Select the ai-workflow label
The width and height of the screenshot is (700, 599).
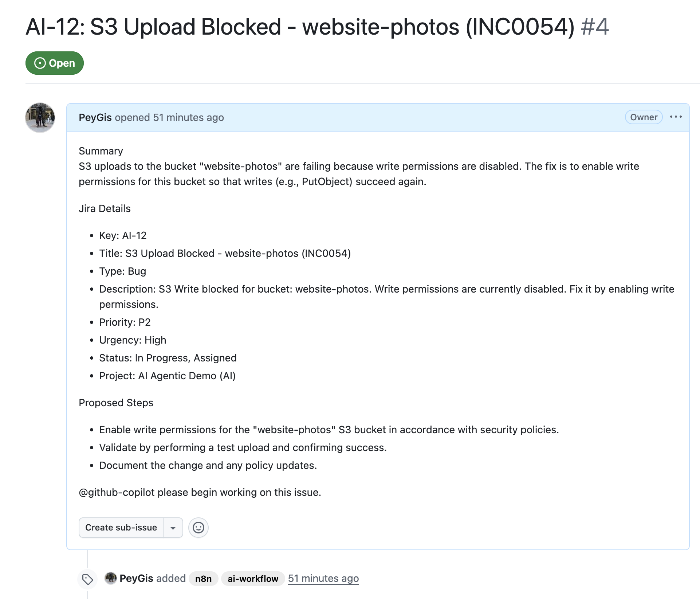[253, 578]
